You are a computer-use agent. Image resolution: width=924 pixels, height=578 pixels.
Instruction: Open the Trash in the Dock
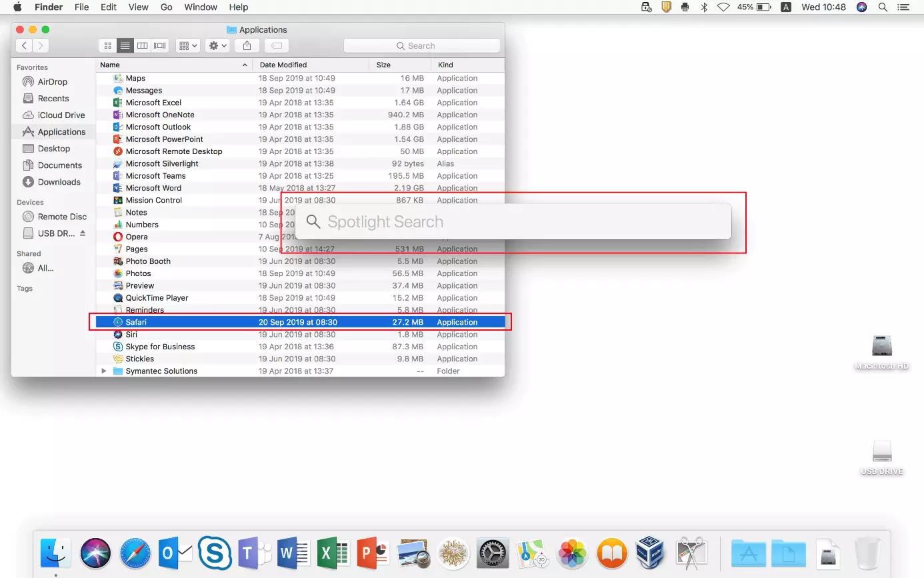[x=868, y=553]
